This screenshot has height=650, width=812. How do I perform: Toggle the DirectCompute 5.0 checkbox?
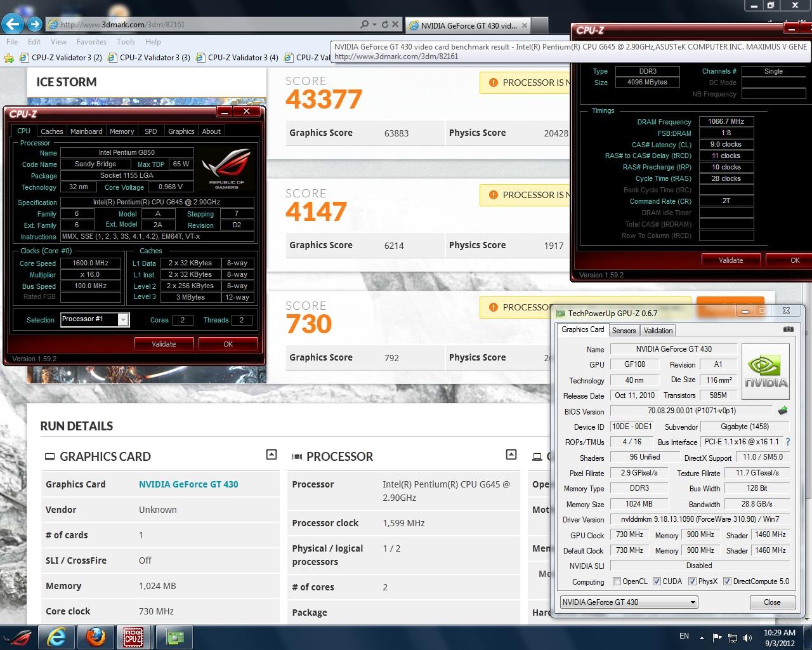pos(727,581)
